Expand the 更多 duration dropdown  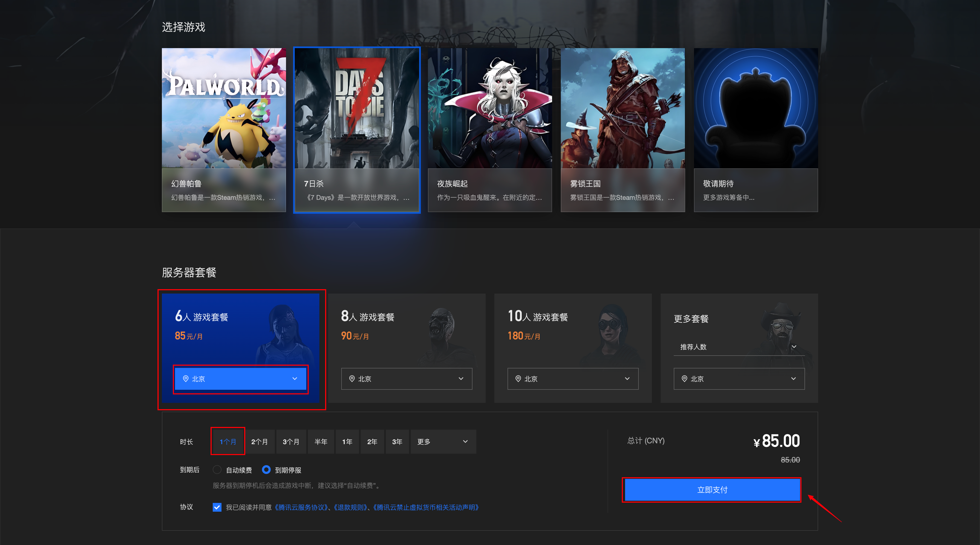(443, 442)
